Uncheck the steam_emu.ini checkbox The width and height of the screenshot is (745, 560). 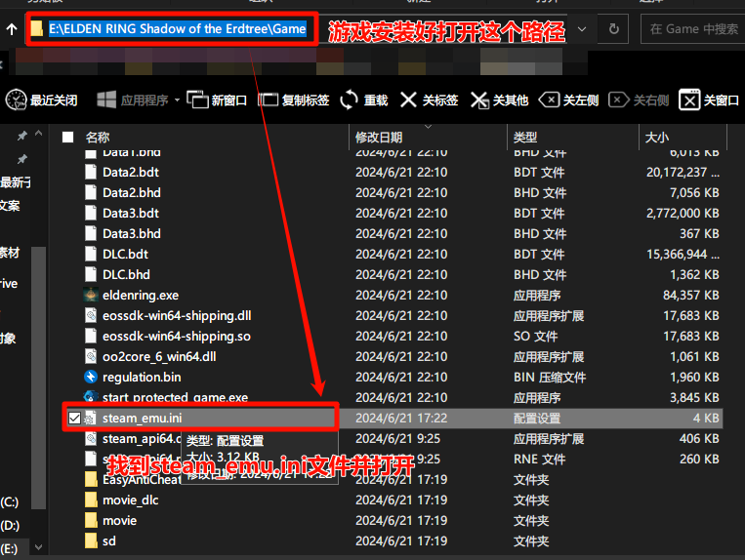(74, 419)
